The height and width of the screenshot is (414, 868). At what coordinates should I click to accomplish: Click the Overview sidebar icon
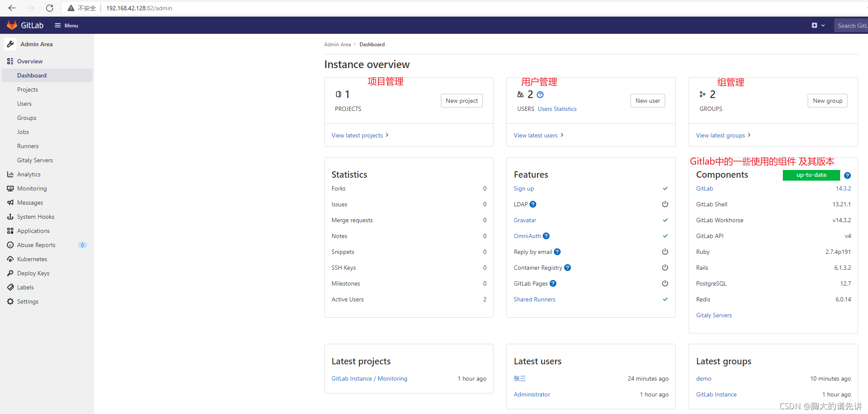coord(10,61)
